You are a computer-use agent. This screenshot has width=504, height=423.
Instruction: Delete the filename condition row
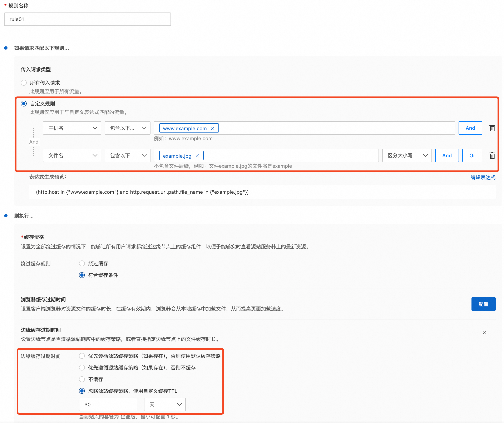tap(492, 156)
